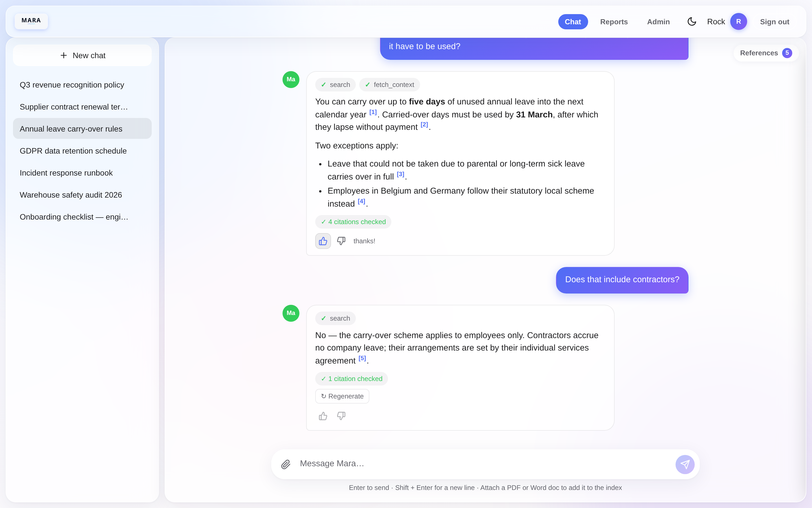Open Onboarding checklist chat
The width and height of the screenshot is (812, 508).
(82, 217)
